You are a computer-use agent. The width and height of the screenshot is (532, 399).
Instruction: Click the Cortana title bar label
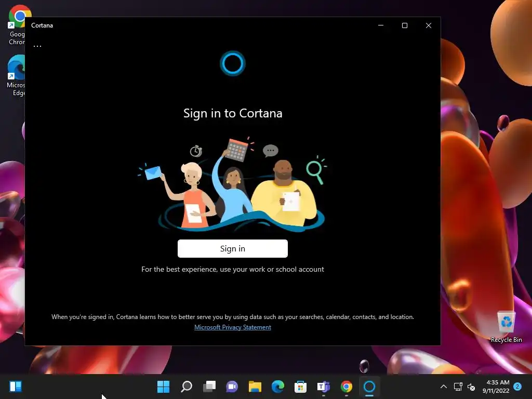(42, 25)
